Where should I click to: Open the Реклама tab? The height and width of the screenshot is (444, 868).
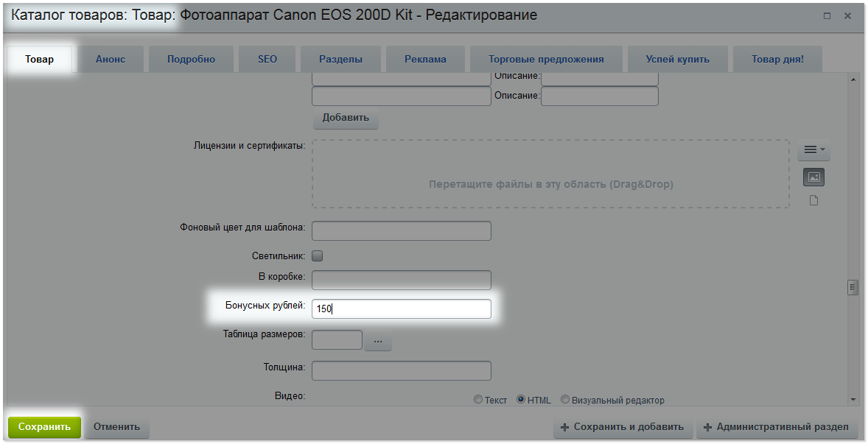pyautogui.click(x=425, y=59)
